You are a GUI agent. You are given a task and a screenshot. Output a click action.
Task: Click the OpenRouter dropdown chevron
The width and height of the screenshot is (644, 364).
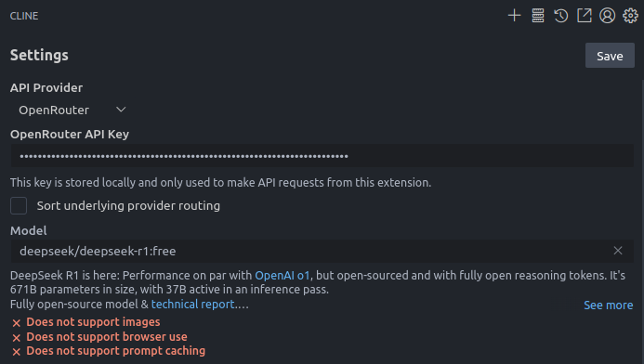[121, 110]
